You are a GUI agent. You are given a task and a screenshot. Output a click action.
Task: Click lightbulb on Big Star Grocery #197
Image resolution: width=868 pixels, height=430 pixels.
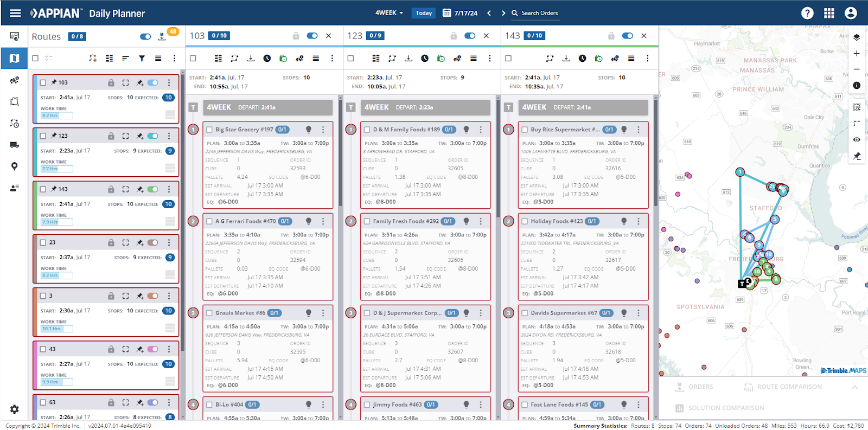tap(308, 130)
